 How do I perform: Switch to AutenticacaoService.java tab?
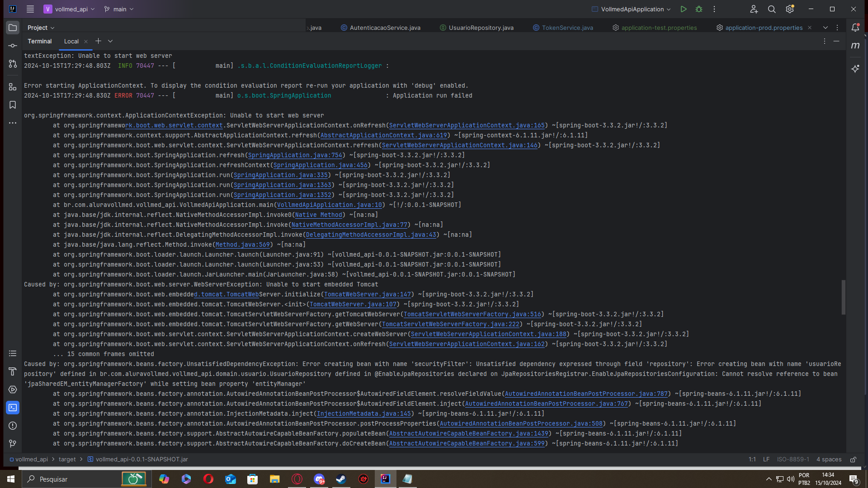coord(380,28)
